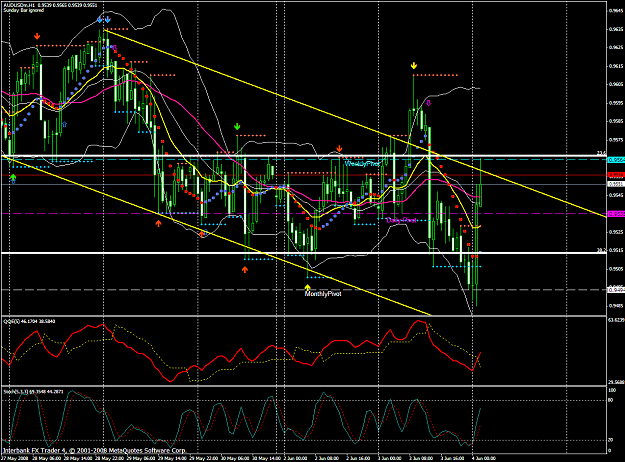
Task: Click the bright green down arrow signal
Action: 237,127
